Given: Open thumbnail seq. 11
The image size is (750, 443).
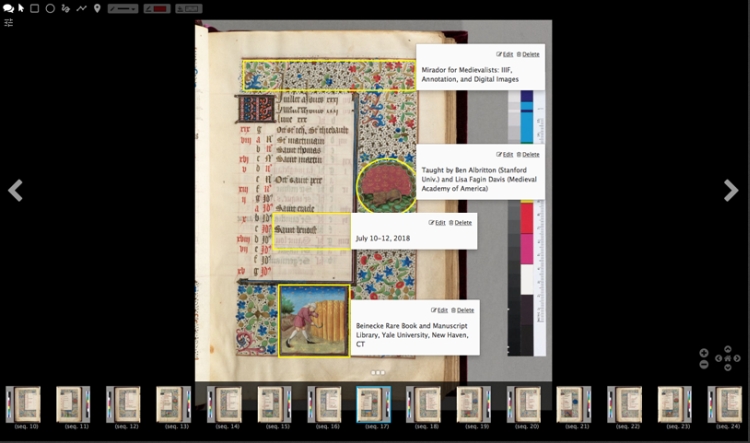Looking at the screenshot, I should (74, 405).
